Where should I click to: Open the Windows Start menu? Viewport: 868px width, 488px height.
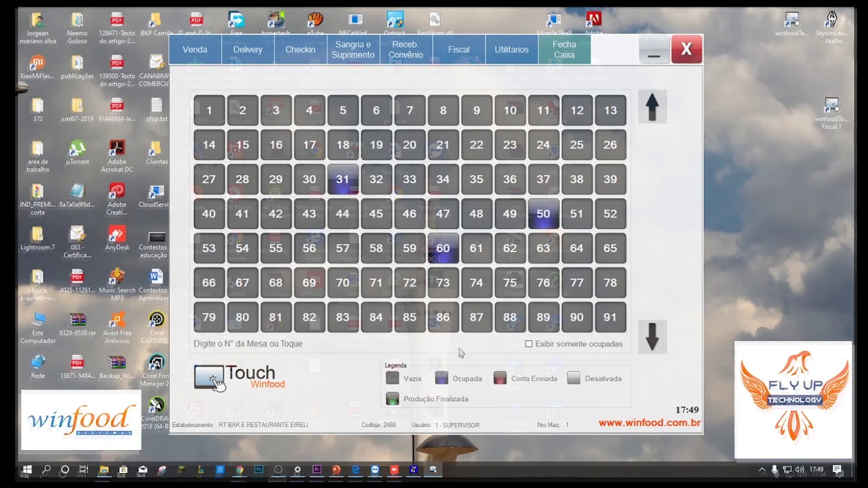[27, 469]
